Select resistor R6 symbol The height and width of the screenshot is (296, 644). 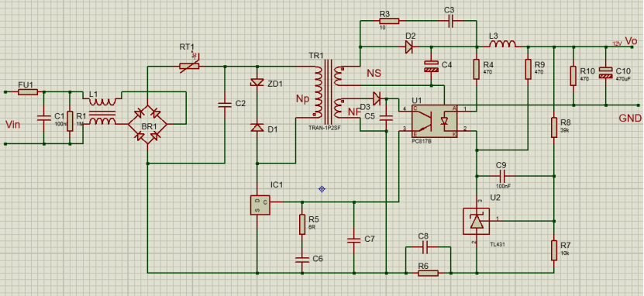pyautogui.click(x=429, y=273)
